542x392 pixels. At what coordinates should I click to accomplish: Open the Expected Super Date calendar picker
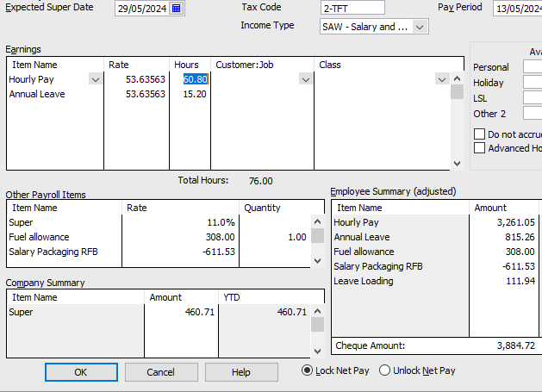[x=177, y=9]
